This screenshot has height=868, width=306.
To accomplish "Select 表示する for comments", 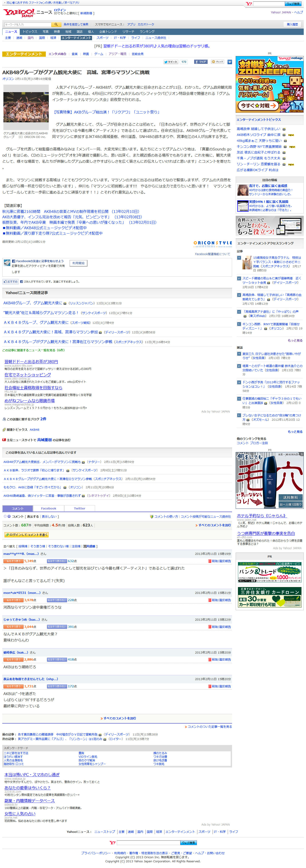I will pos(33,516).
